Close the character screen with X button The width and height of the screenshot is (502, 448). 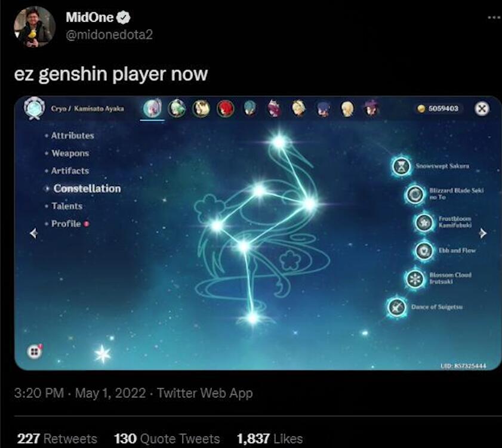click(482, 109)
